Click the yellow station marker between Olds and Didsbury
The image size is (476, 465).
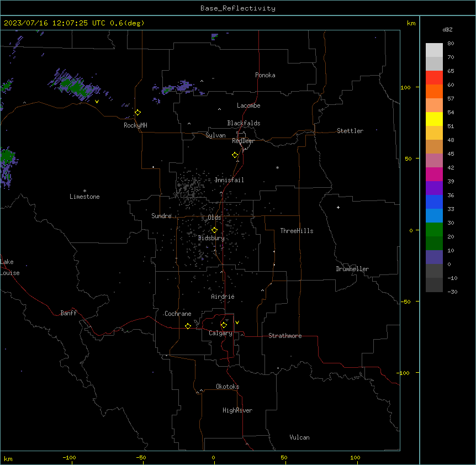tap(214, 230)
